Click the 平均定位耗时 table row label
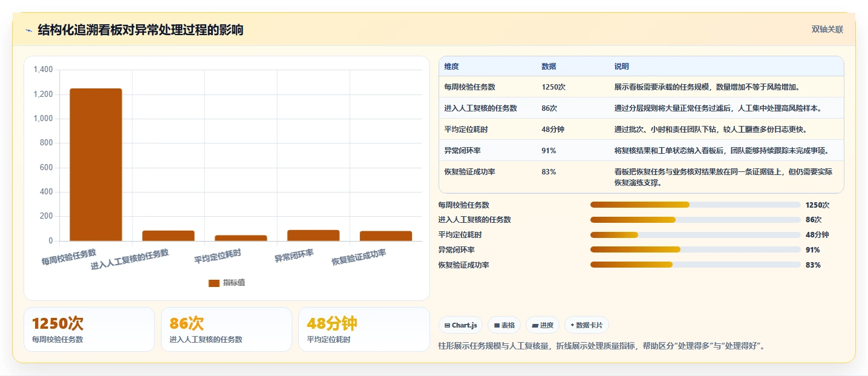 [x=466, y=130]
